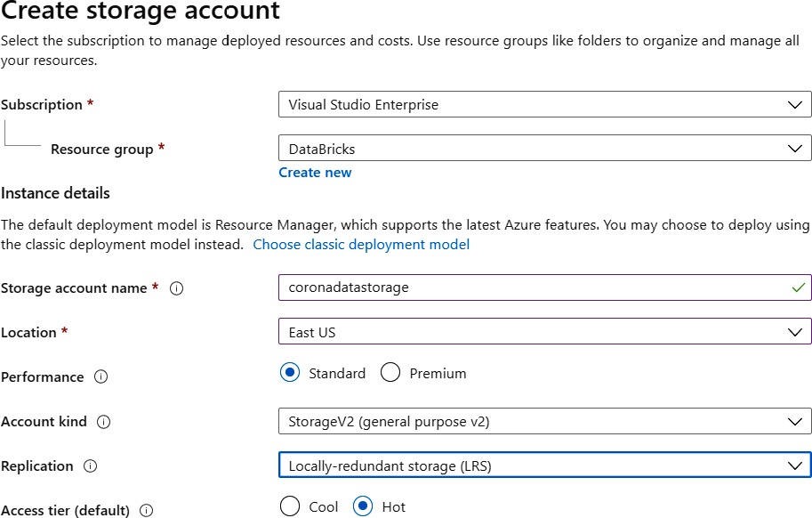
Task: Click the Create storage account page title
Action: click(141, 12)
